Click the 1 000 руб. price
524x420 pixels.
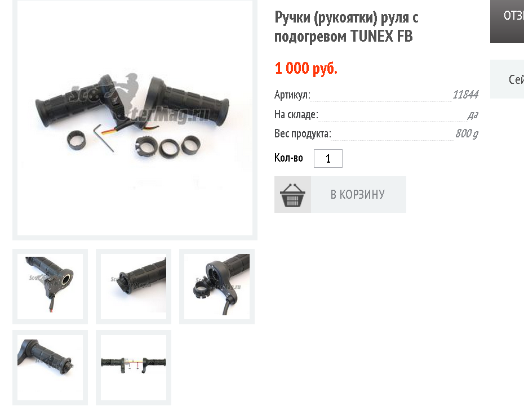[x=306, y=69]
